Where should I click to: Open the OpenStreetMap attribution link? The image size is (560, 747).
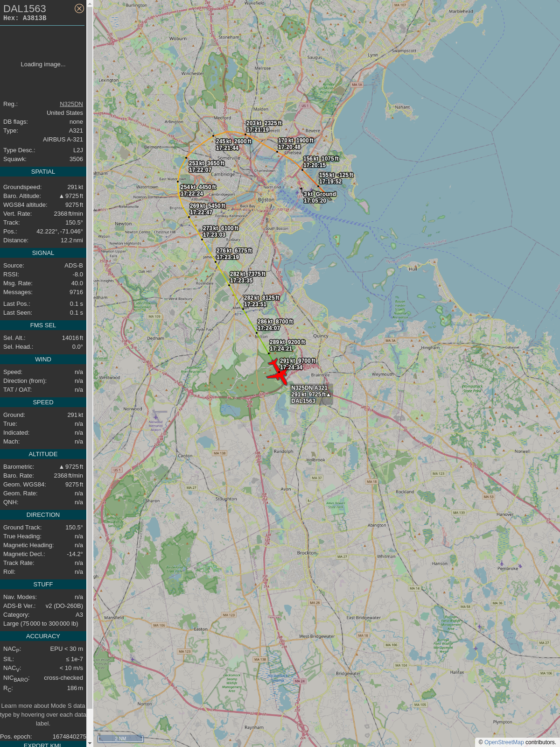coord(504,742)
